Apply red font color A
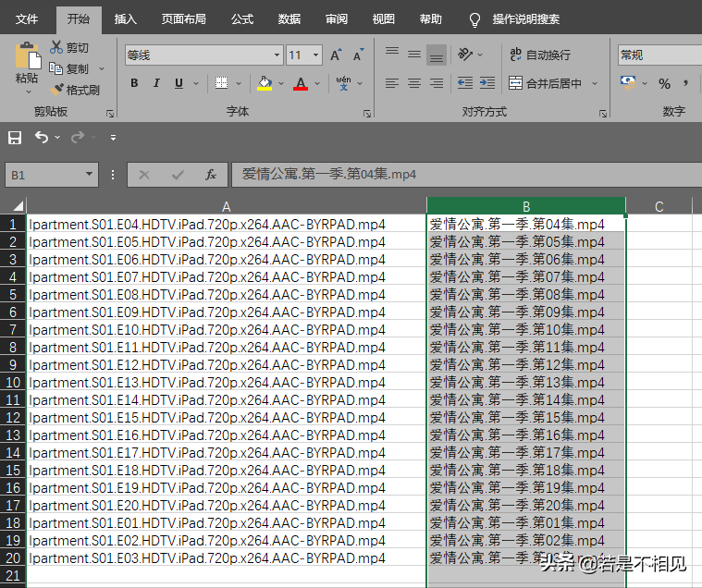 301,83
